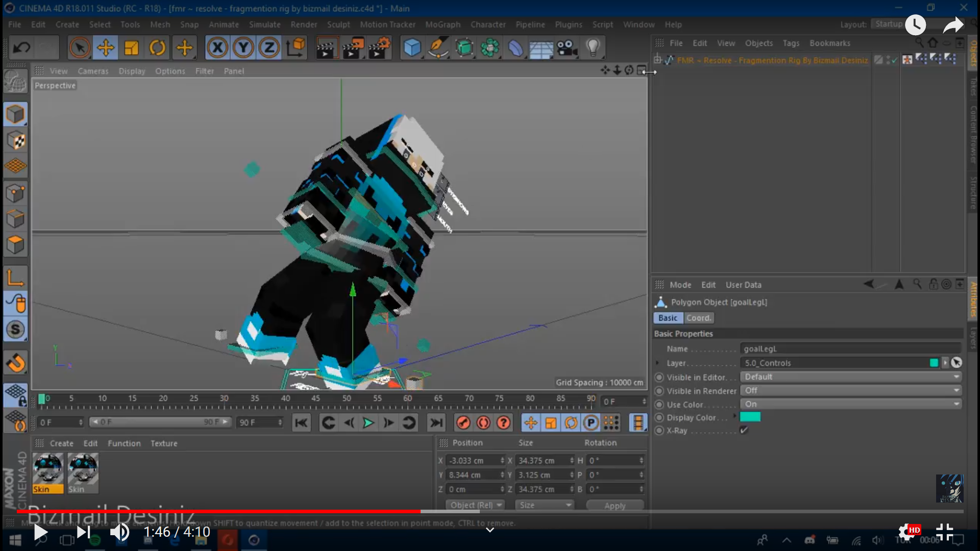Open the Size mode dropdown
Image resolution: width=980 pixels, height=551 pixels.
(544, 505)
